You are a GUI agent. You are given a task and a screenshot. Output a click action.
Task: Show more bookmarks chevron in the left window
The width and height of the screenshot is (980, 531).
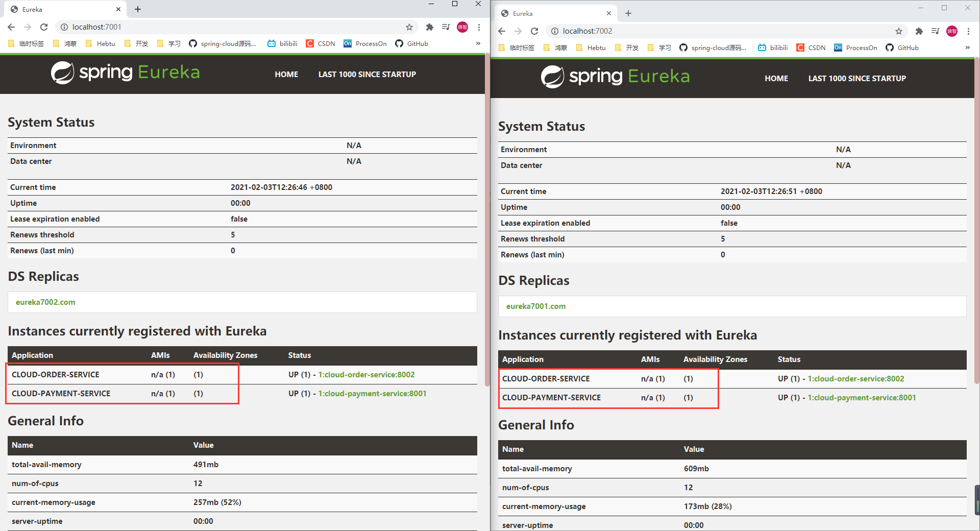478,43
